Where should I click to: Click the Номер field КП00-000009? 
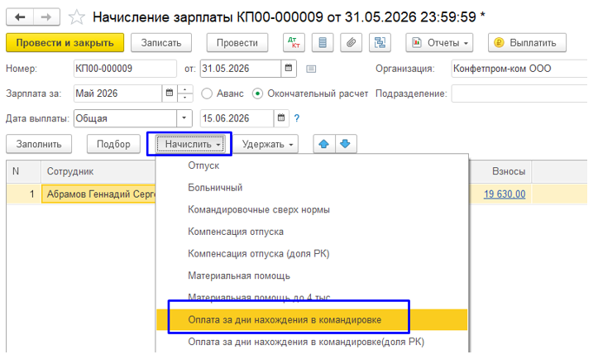[125, 69]
